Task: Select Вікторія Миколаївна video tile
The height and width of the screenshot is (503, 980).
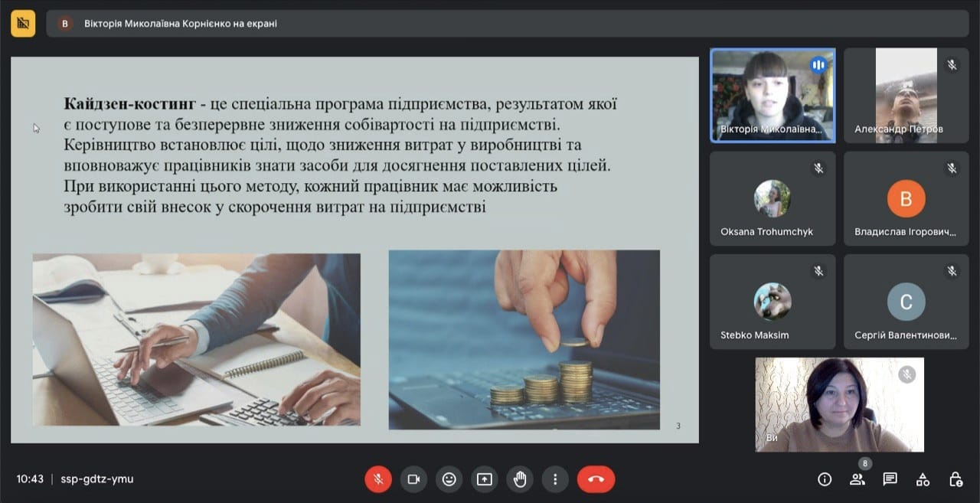Action: 773,95
